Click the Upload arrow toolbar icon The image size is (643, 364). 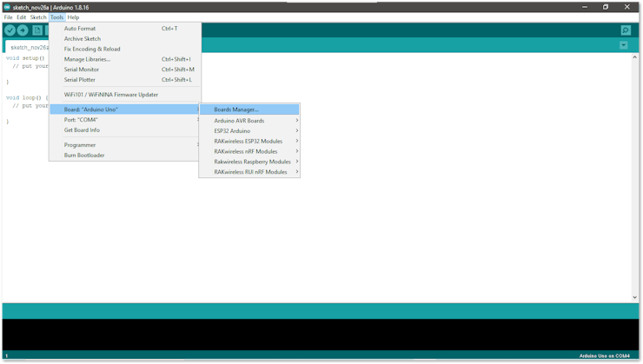pyautogui.click(x=23, y=30)
